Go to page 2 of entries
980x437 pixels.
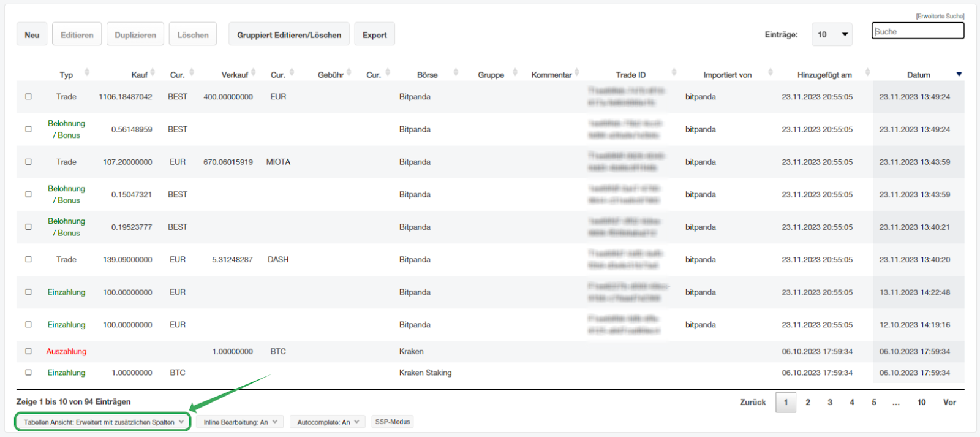tap(808, 402)
